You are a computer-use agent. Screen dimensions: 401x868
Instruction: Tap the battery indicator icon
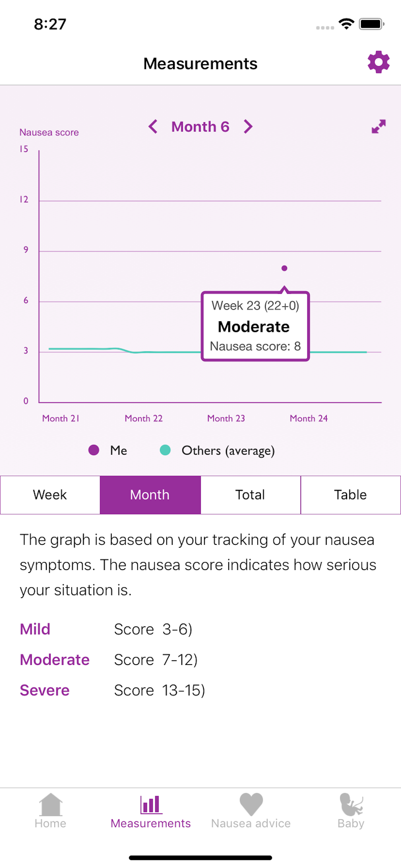[x=371, y=24]
